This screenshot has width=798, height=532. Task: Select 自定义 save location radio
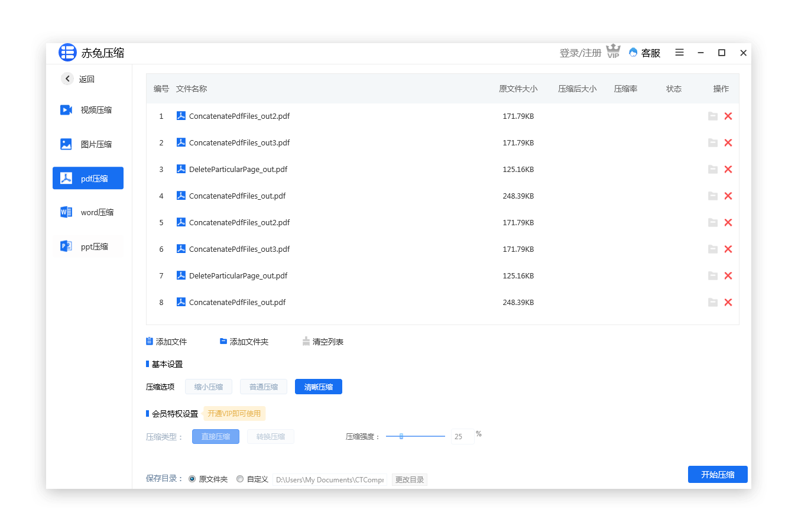(x=240, y=479)
